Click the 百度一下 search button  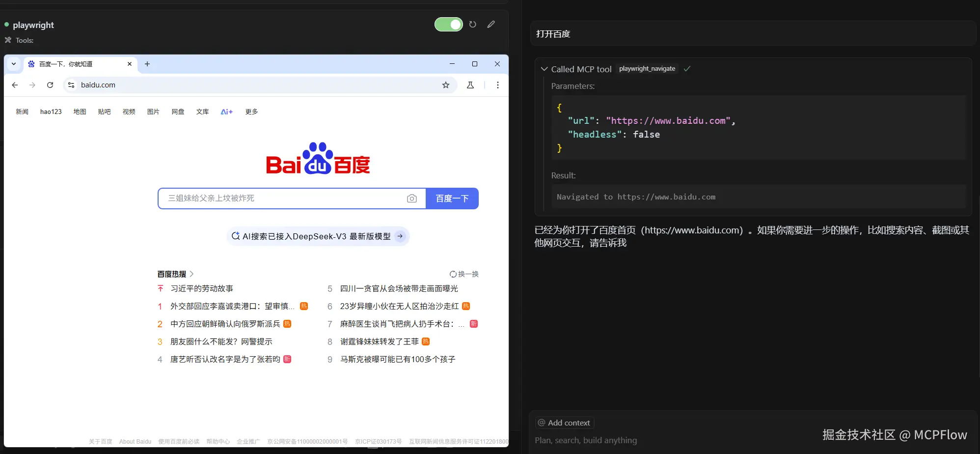[452, 199]
